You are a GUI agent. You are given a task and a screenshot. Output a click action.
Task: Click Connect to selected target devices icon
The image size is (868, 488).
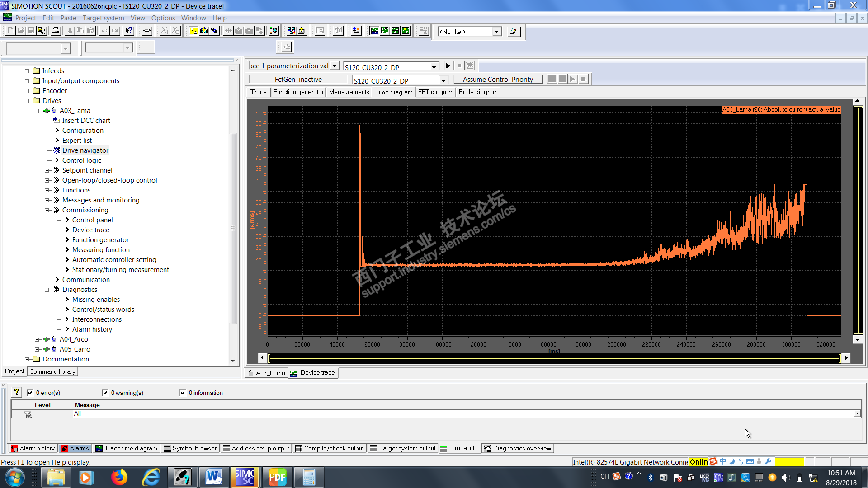(193, 31)
